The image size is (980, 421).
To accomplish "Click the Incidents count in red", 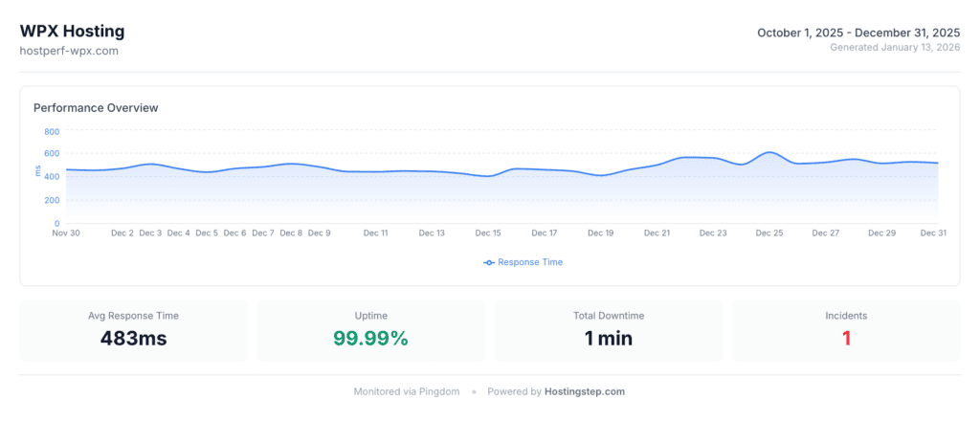I will (846, 338).
